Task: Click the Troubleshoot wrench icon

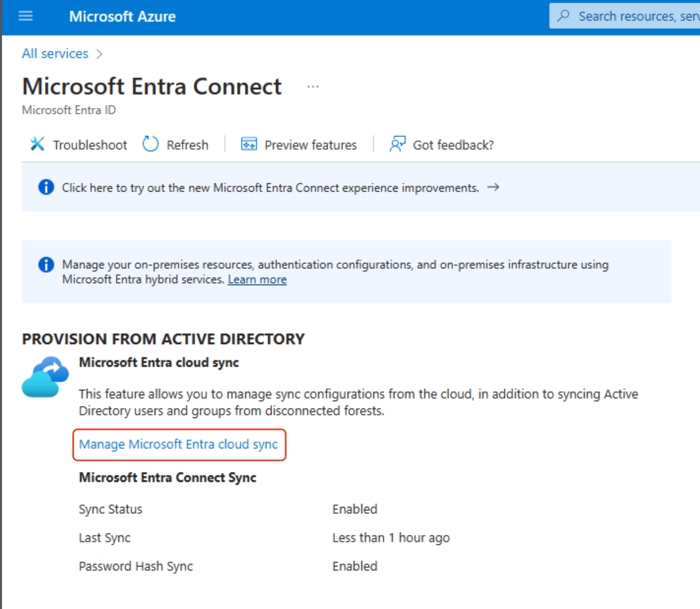Action: [x=37, y=144]
